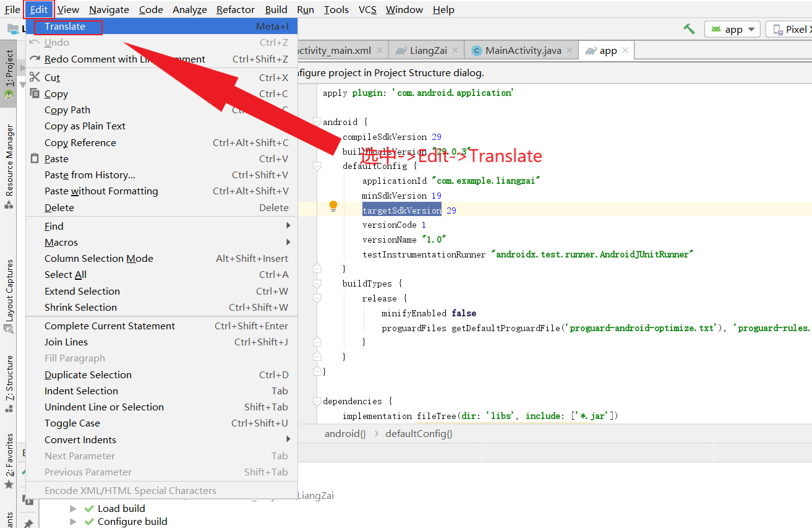Open the Help menu
The width and height of the screenshot is (812, 528).
point(443,9)
